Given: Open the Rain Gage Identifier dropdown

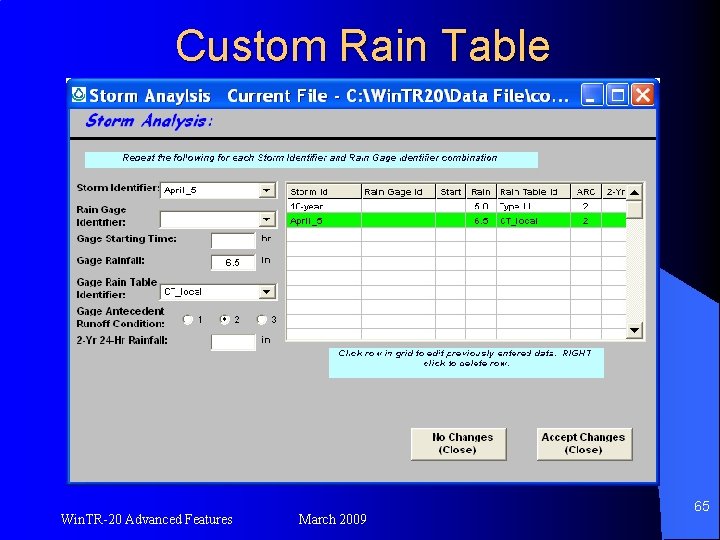Looking at the screenshot, I should pos(266,219).
